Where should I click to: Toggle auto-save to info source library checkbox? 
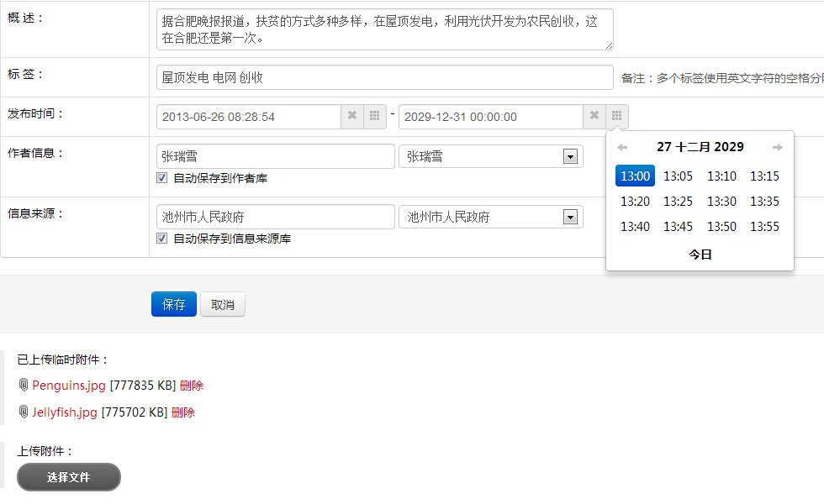click(162, 239)
